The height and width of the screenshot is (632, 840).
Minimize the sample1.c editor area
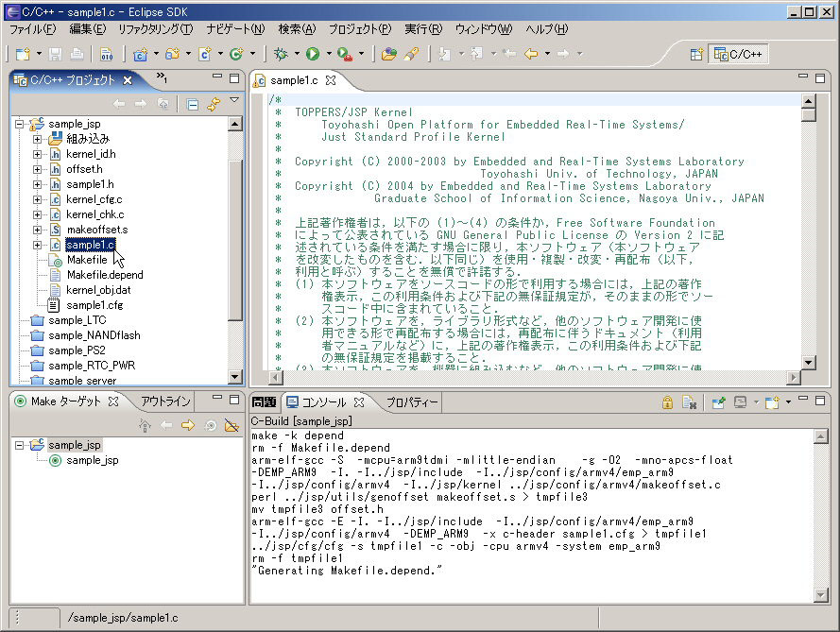[x=802, y=77]
